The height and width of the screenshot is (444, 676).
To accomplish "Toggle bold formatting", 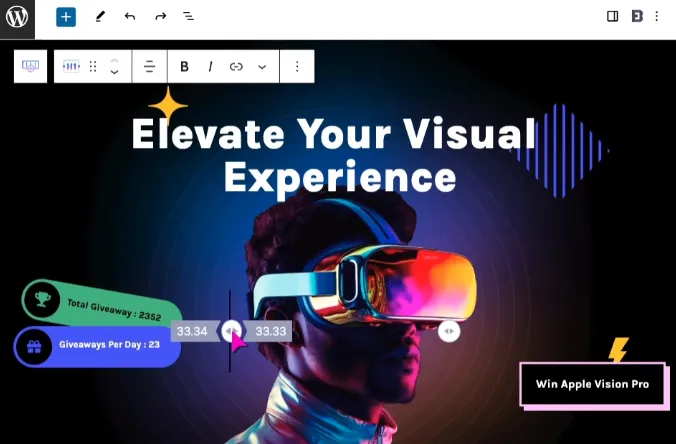I will [184, 66].
